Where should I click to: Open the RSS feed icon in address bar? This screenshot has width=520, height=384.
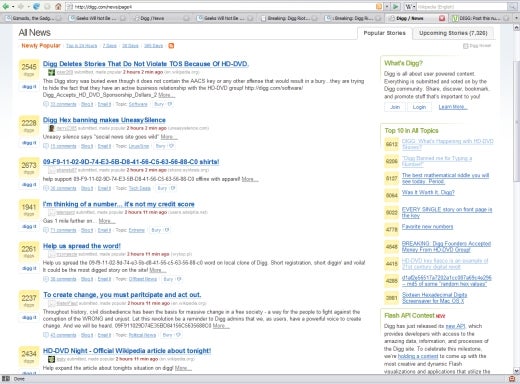[x=379, y=6]
